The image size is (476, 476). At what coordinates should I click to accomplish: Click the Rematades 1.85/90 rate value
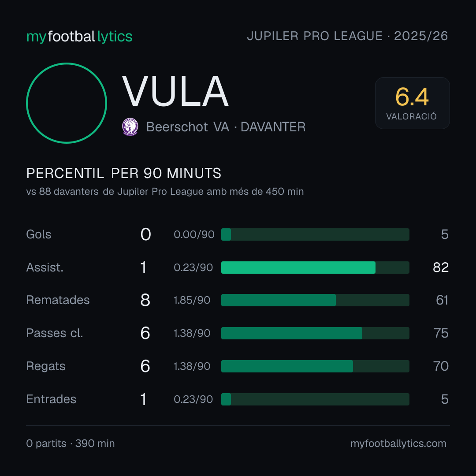(192, 300)
